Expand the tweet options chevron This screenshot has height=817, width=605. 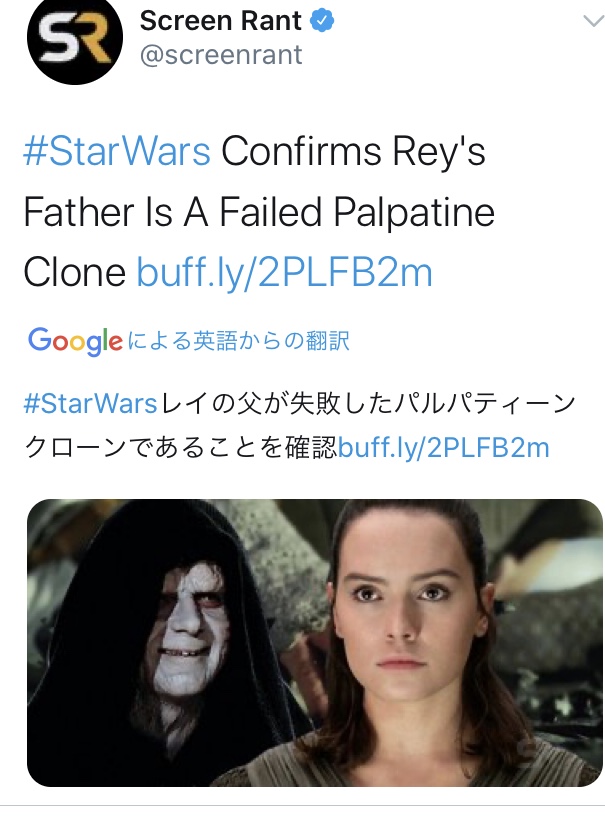(585, 22)
